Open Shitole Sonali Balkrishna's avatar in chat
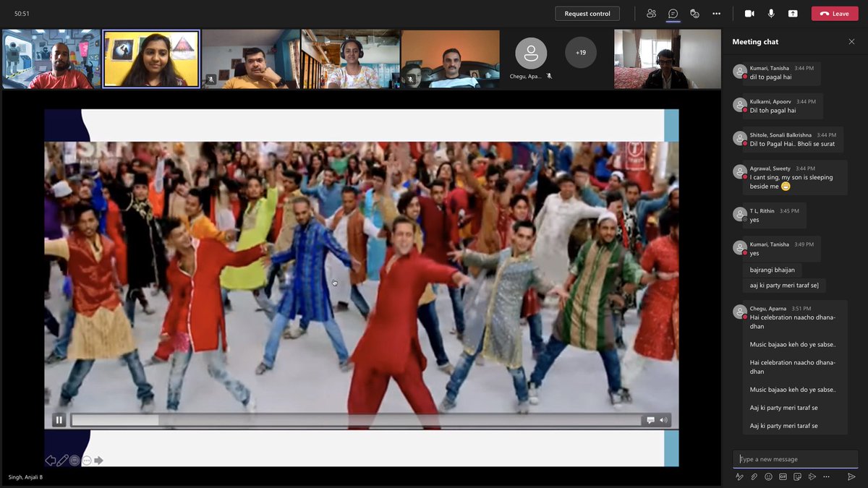The width and height of the screenshot is (868, 488). point(740,138)
